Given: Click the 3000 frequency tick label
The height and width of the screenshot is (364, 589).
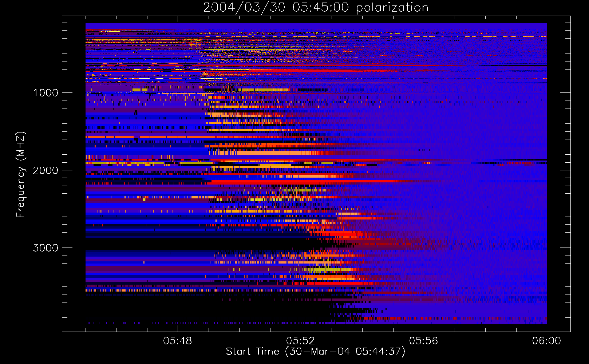Looking at the screenshot, I should point(46,248).
